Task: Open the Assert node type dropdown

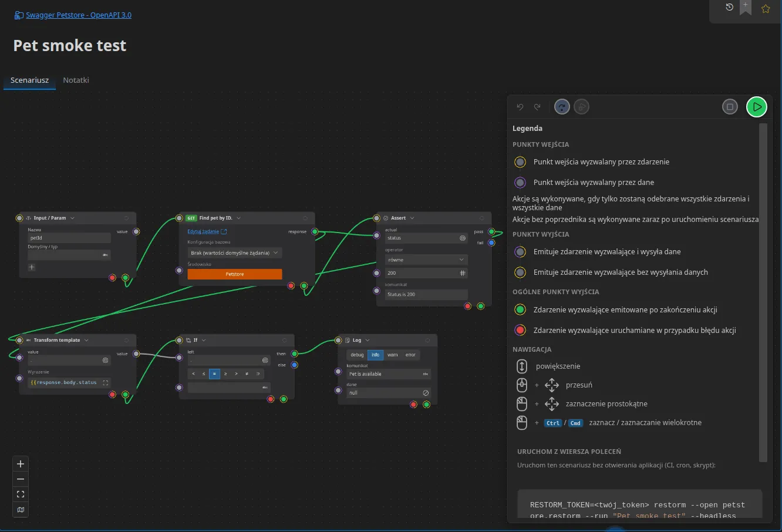Action: (x=412, y=218)
